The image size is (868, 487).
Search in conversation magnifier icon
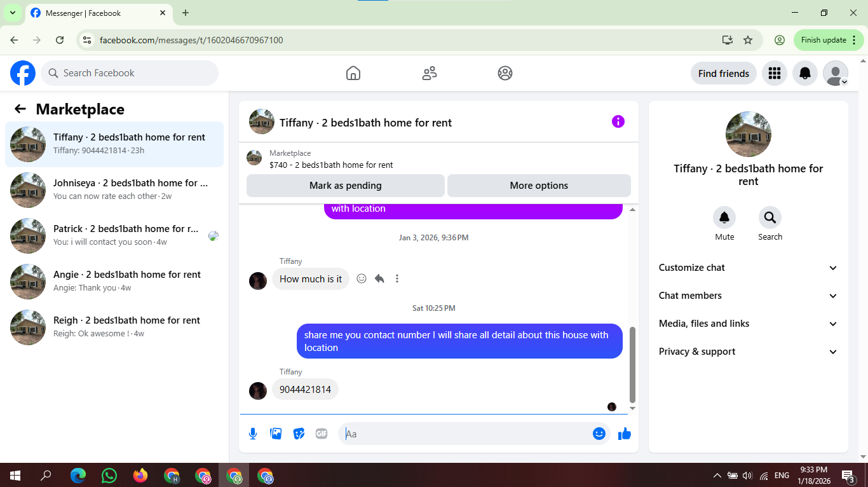pos(770,217)
